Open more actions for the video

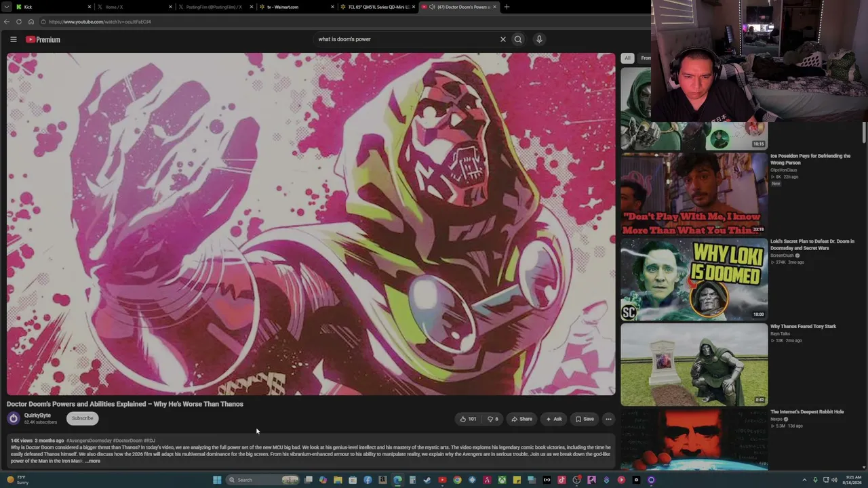tap(608, 419)
